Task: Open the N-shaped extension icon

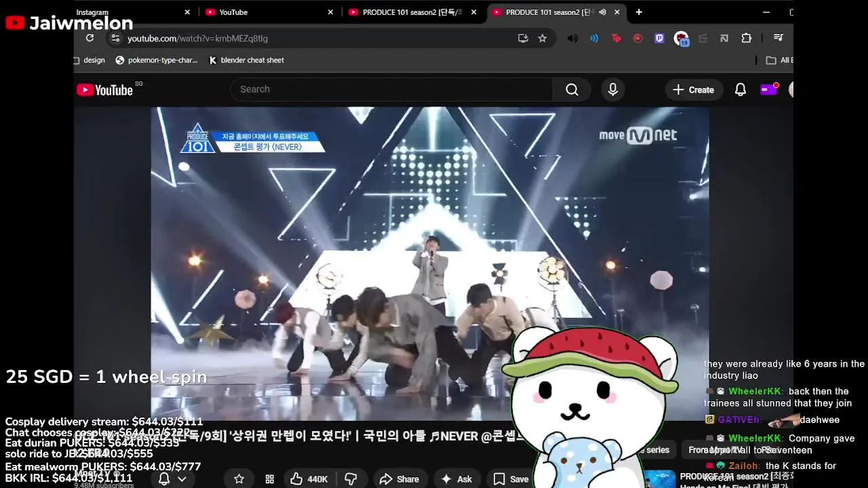Action: click(x=724, y=39)
